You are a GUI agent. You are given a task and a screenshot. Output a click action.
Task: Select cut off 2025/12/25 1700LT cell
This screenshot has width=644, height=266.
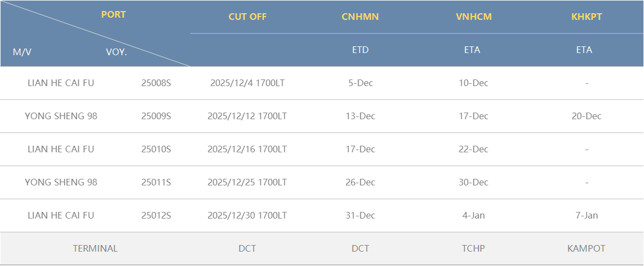[247, 183]
